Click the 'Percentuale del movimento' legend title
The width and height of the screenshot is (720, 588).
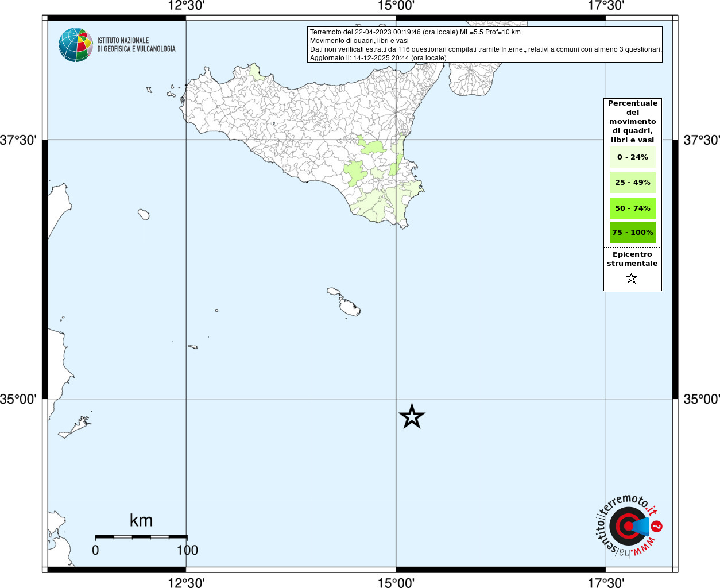pyautogui.click(x=633, y=122)
